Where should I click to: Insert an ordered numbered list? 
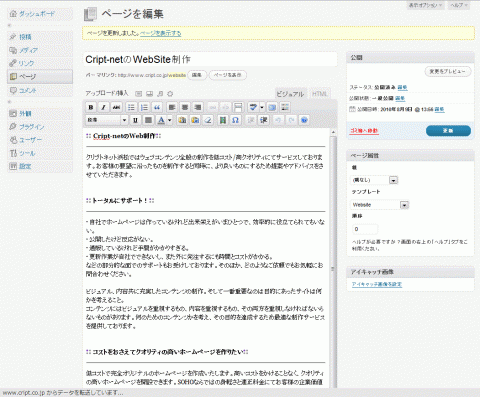click(144, 107)
